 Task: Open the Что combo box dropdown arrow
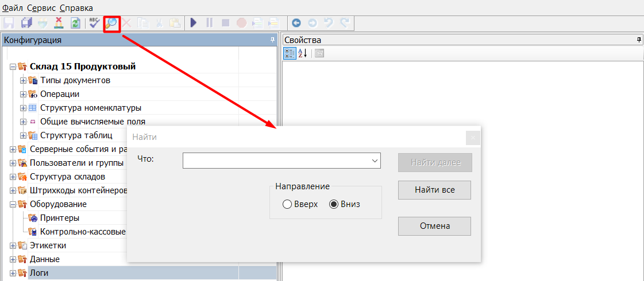coord(375,161)
